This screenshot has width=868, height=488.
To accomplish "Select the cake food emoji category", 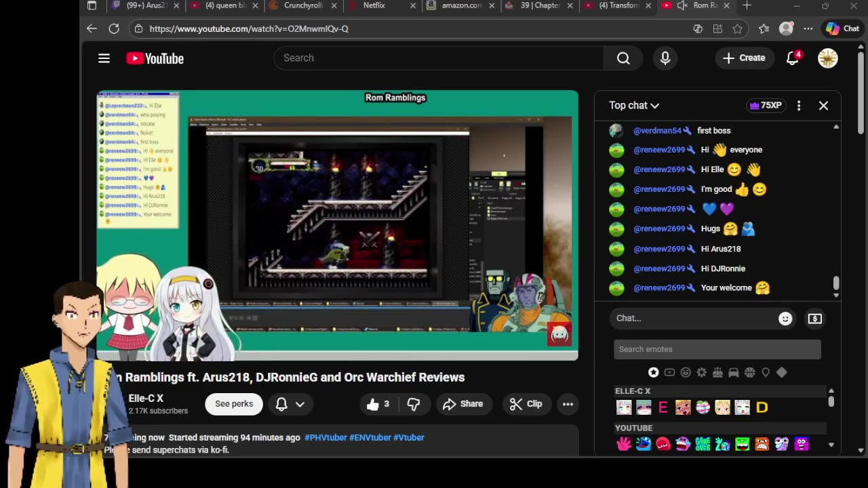I will pos(717,372).
